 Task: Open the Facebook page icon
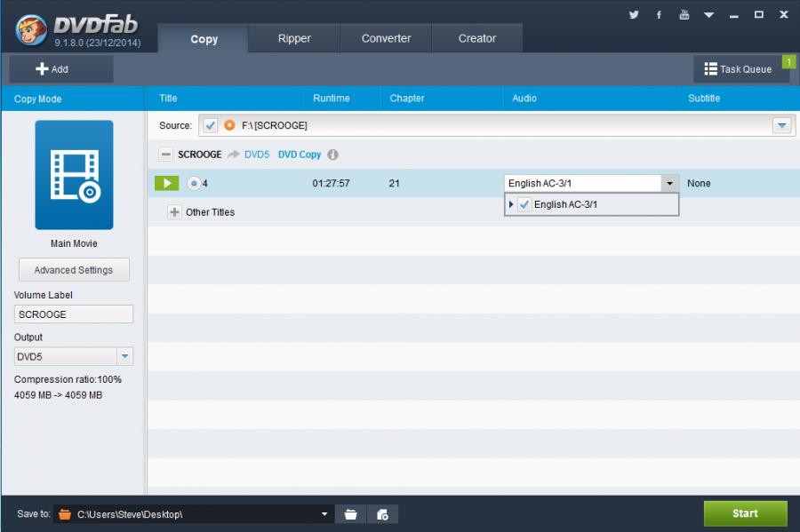[659, 15]
